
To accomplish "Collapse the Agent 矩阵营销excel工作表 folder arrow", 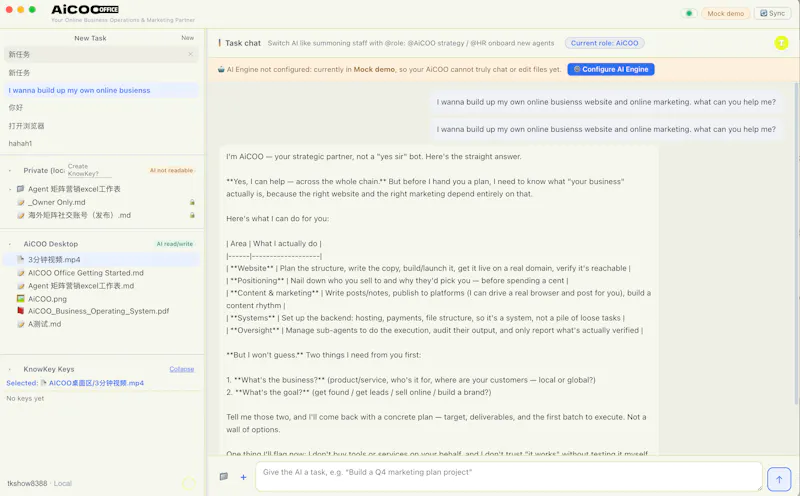I will point(10,189).
